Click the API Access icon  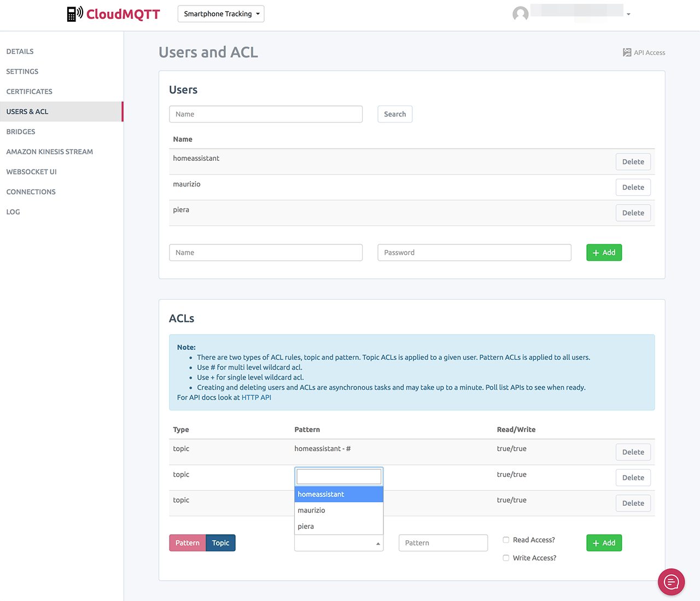[x=627, y=52]
